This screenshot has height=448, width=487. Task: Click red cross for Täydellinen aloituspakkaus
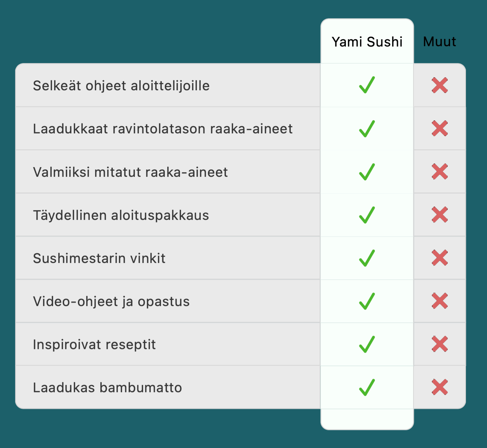(x=440, y=215)
